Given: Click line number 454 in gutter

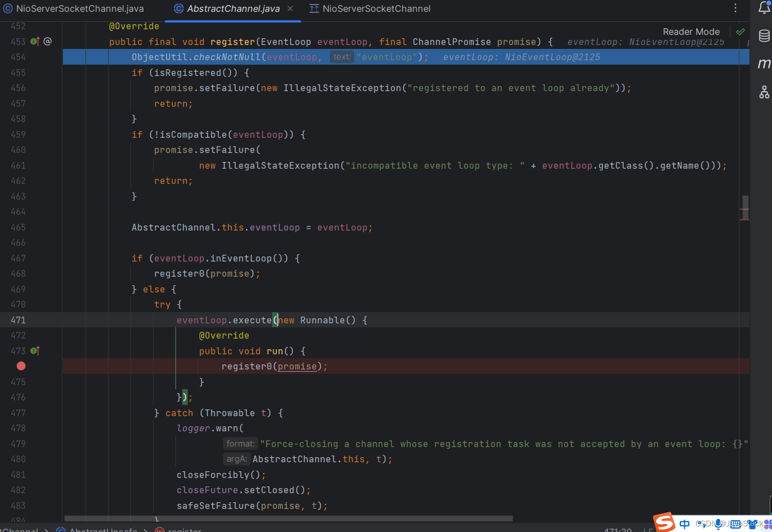Looking at the screenshot, I should coord(18,57).
